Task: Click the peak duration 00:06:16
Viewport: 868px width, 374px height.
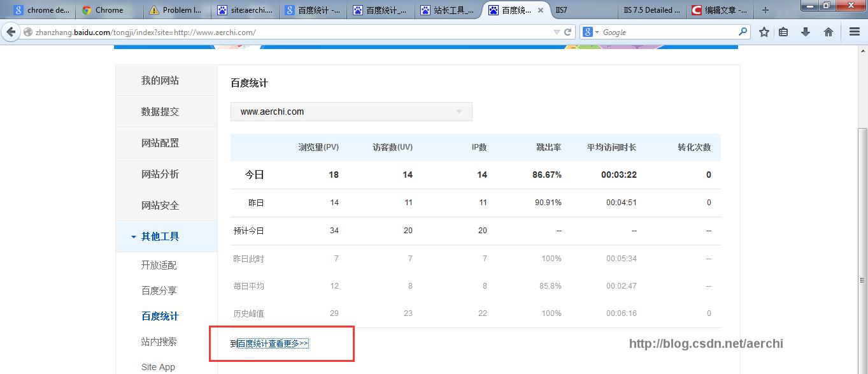Action: click(x=622, y=313)
